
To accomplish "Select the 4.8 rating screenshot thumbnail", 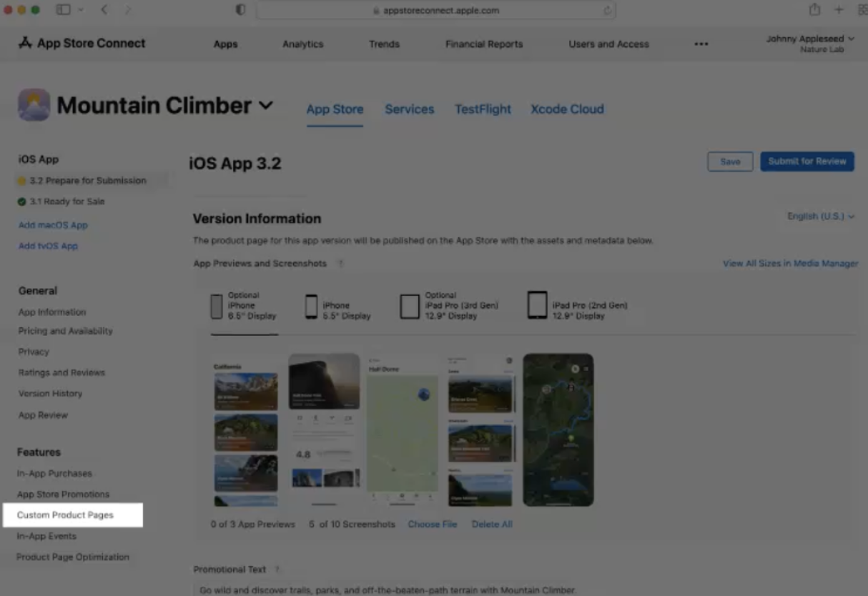I will pyautogui.click(x=324, y=429).
